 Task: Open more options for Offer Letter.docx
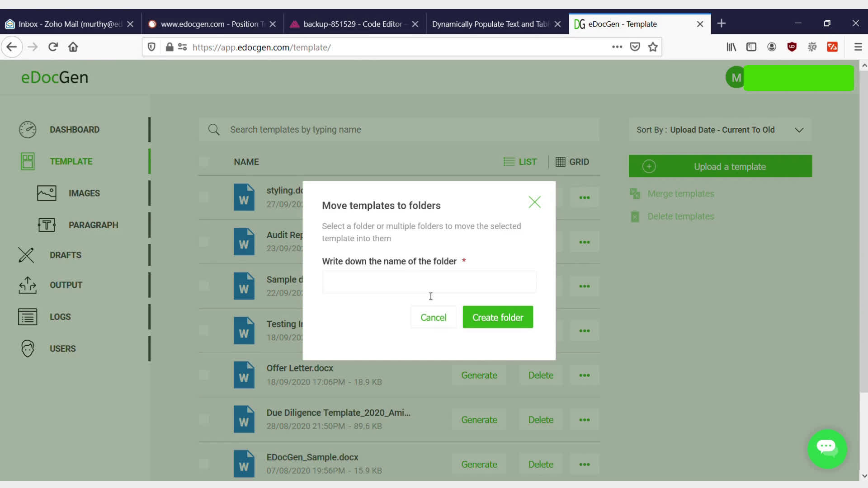[584, 375]
